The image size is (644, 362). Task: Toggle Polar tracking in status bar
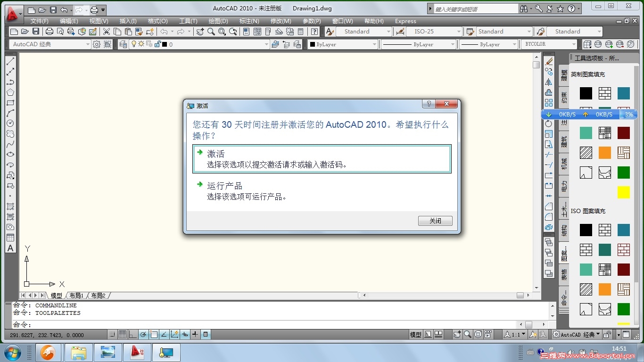pos(143,335)
